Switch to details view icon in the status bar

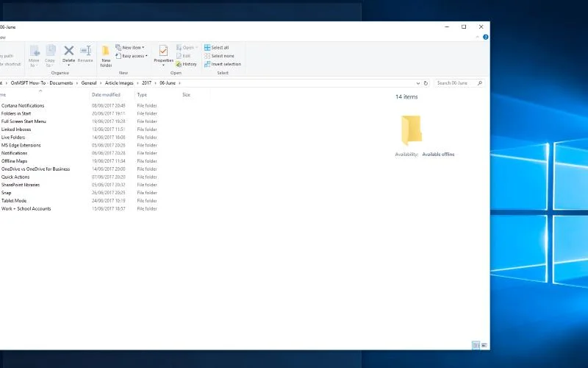(476, 345)
